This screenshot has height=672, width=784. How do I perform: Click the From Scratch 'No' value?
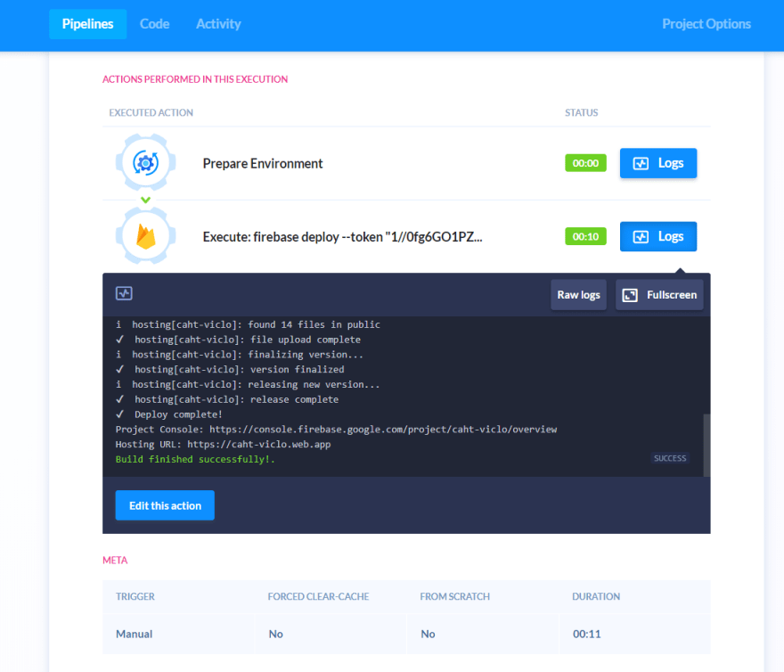coord(428,634)
